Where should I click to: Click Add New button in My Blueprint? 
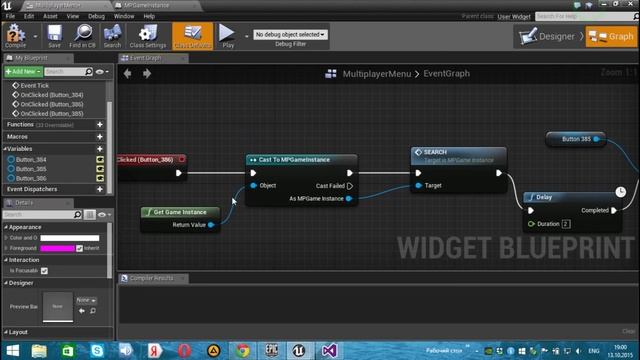23,71
